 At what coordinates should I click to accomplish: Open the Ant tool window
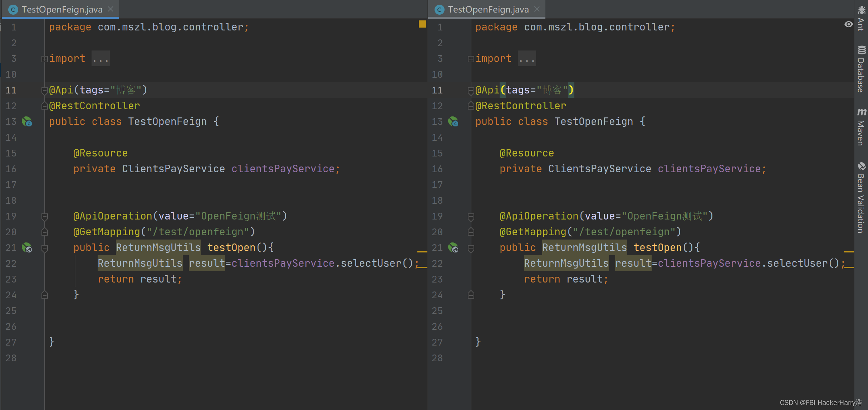point(861,18)
